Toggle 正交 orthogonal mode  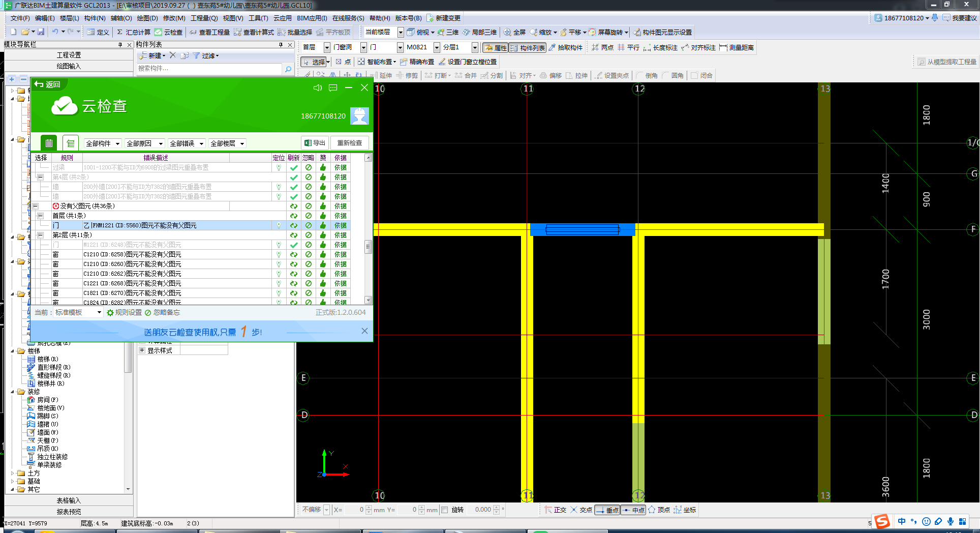[555, 510]
